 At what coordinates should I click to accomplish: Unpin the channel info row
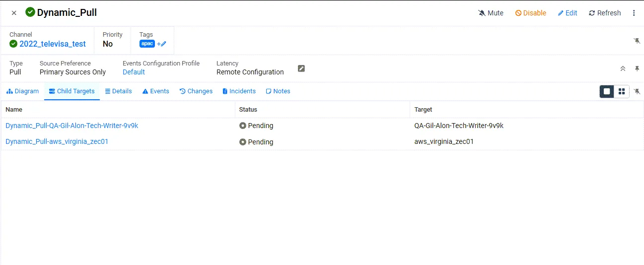pyautogui.click(x=637, y=41)
